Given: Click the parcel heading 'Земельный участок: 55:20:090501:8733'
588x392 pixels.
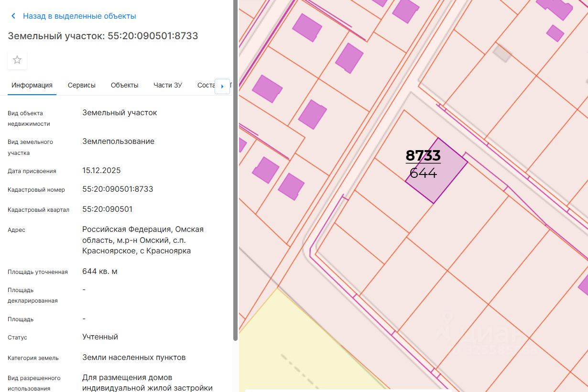Looking at the screenshot, I should point(103,36).
